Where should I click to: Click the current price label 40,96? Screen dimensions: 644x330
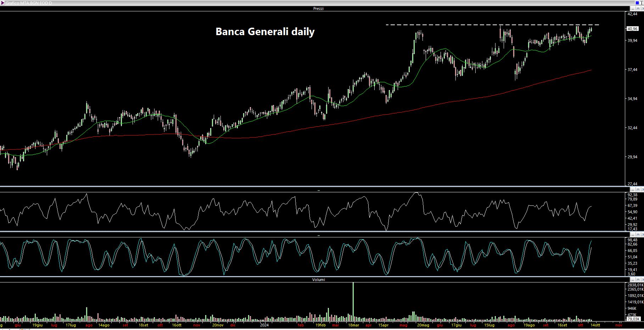pyautogui.click(x=633, y=29)
